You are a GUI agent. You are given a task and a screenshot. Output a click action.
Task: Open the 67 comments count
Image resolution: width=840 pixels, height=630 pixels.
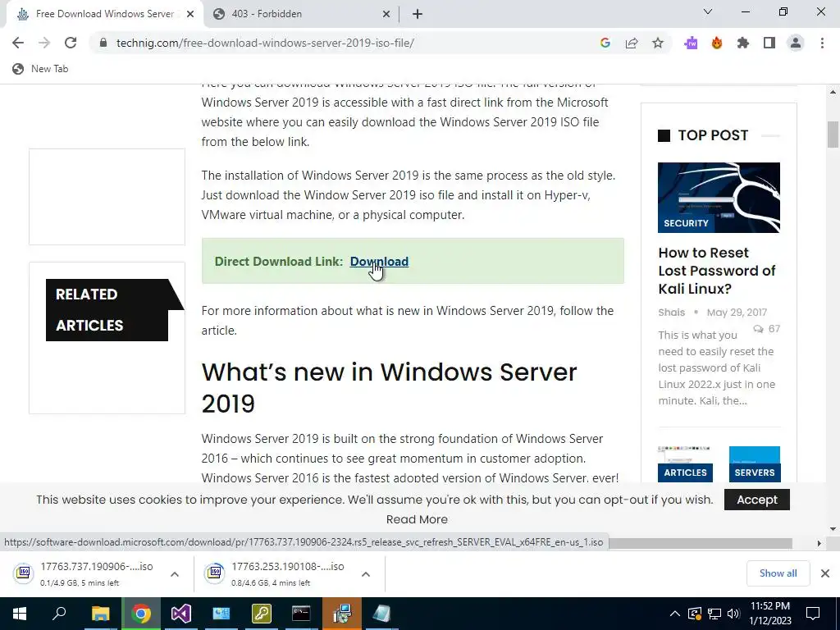tap(767, 328)
